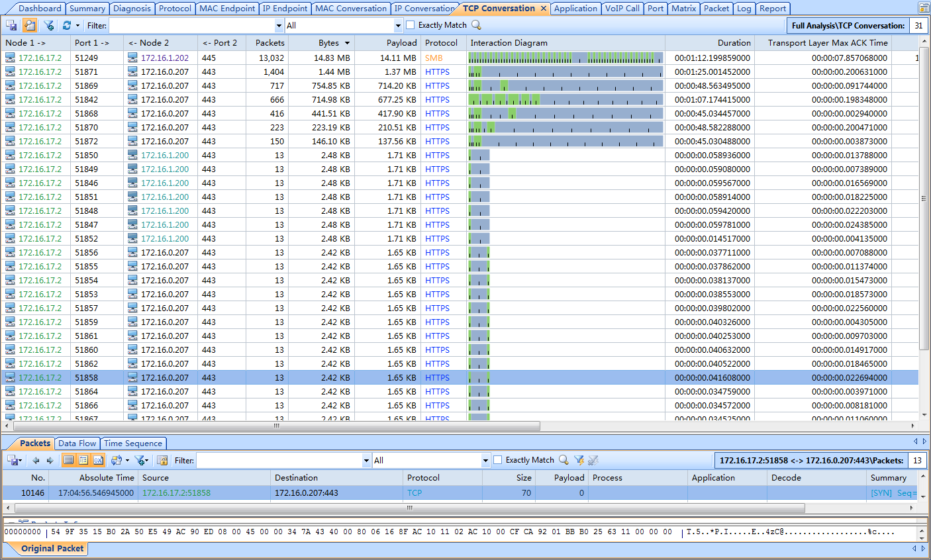Toggle the hex decode pane icon
931x560 pixels.
[x=98, y=460]
